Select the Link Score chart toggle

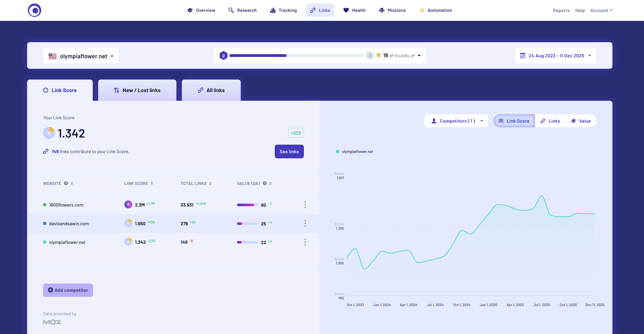point(514,121)
